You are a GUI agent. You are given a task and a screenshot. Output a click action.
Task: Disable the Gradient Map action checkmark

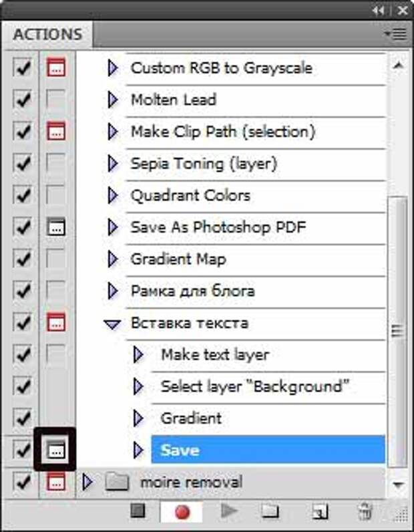pyautogui.click(x=22, y=259)
